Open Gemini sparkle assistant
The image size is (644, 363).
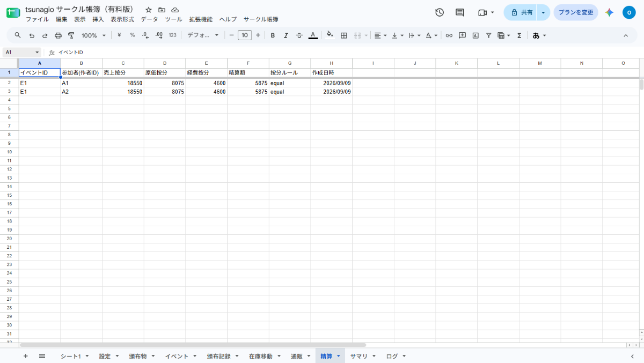609,12
